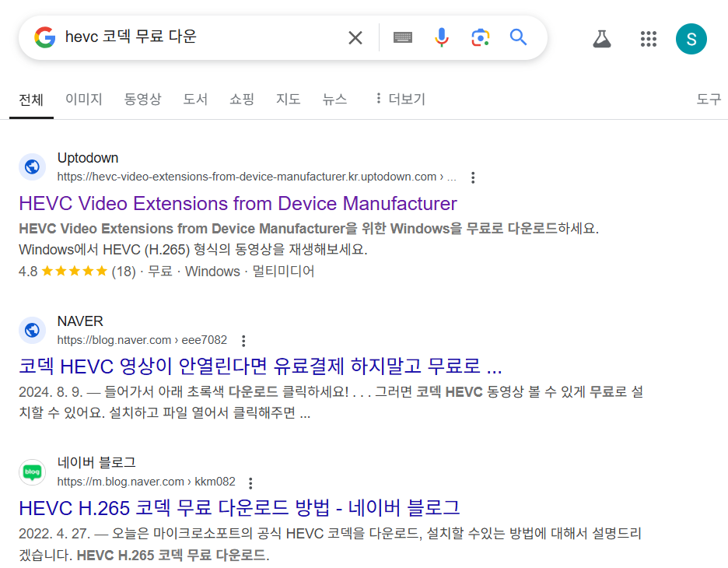The height and width of the screenshot is (568, 728).
Task: Open the Google apps grid
Action: tap(648, 39)
